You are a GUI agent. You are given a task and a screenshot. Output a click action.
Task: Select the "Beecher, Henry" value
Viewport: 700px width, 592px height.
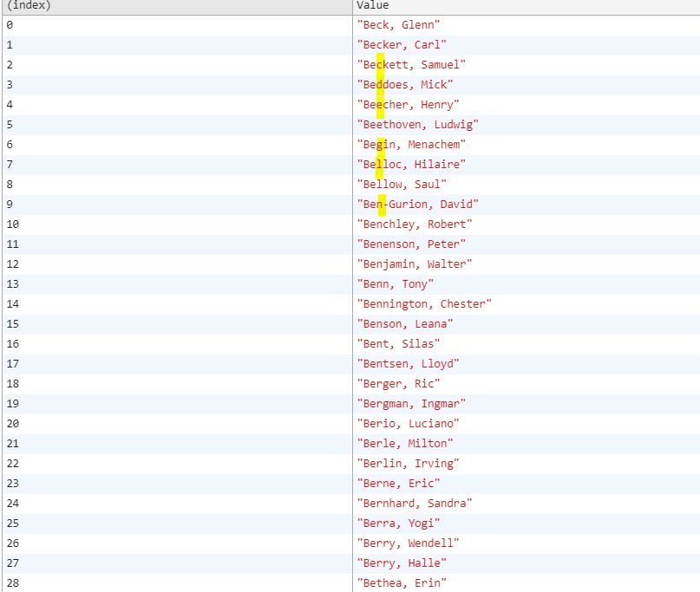pos(408,105)
